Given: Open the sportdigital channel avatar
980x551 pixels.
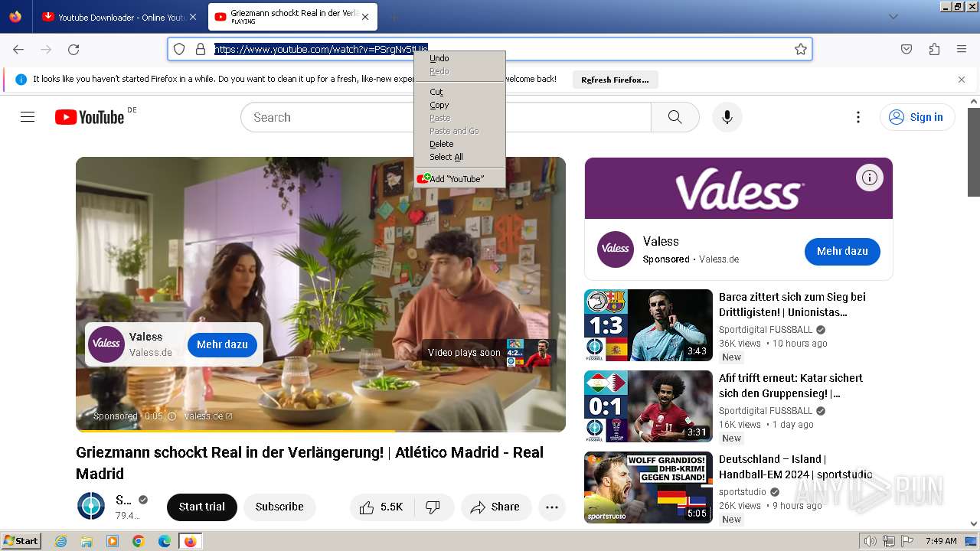Looking at the screenshot, I should (x=91, y=506).
